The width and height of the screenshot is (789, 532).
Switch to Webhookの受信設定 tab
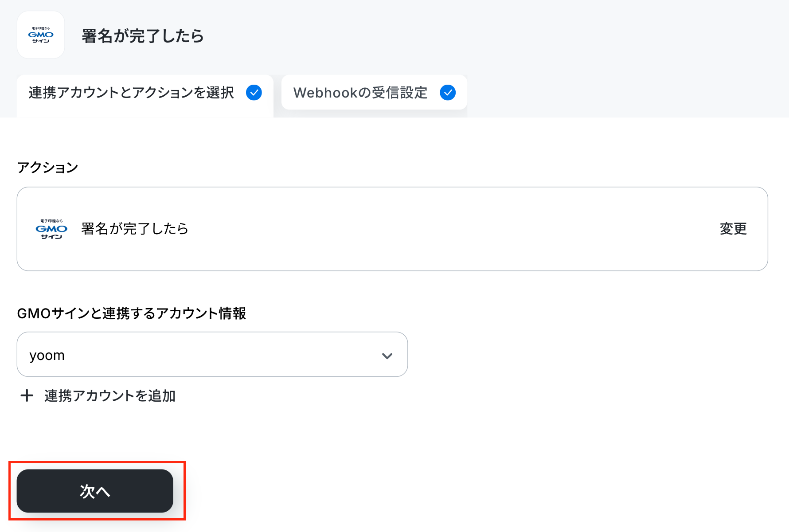pyautogui.click(x=374, y=92)
